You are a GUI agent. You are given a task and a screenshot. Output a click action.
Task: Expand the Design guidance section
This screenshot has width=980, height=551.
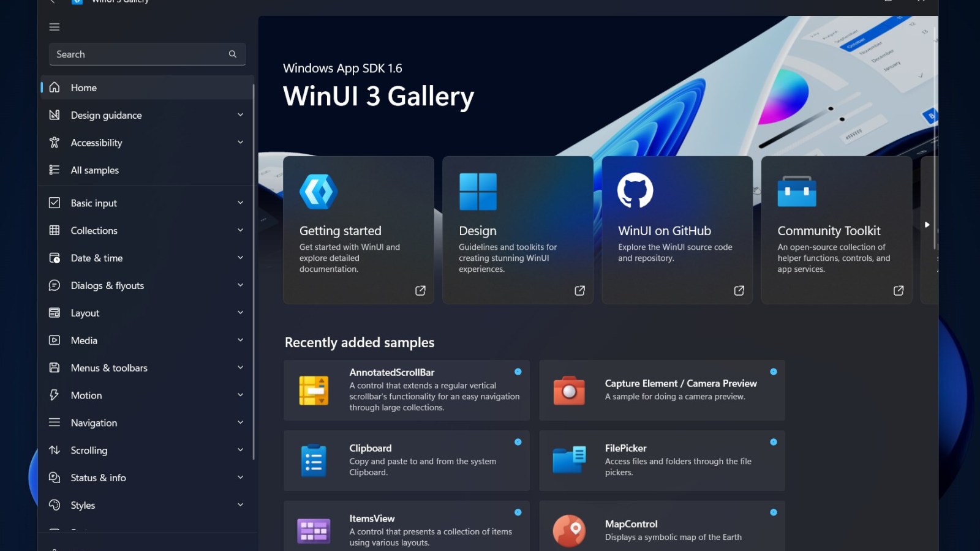(240, 115)
